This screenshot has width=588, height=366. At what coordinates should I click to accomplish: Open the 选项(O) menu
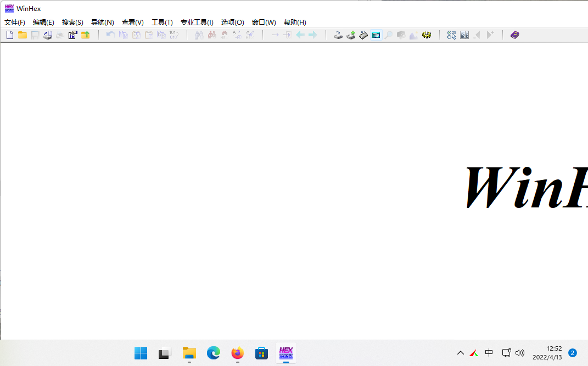[232, 22]
